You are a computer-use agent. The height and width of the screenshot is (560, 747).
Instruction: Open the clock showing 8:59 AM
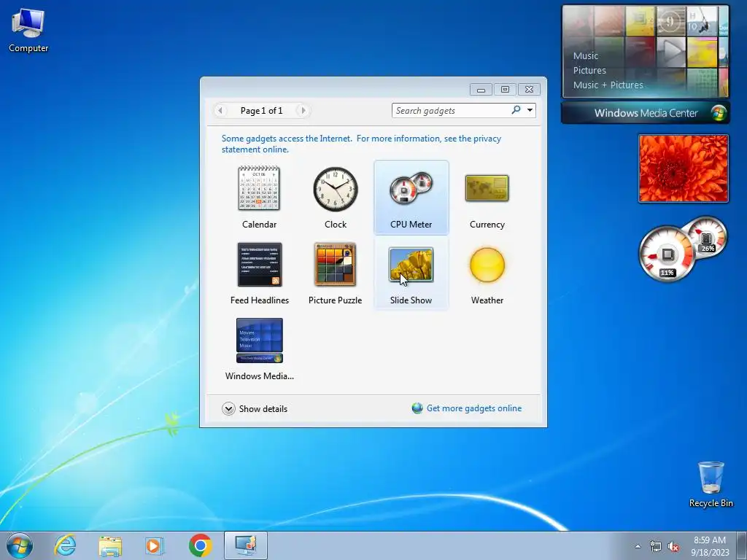click(x=710, y=546)
